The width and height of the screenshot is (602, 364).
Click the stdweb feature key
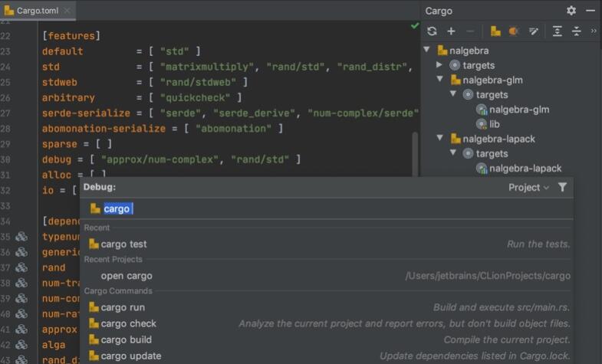tap(60, 82)
